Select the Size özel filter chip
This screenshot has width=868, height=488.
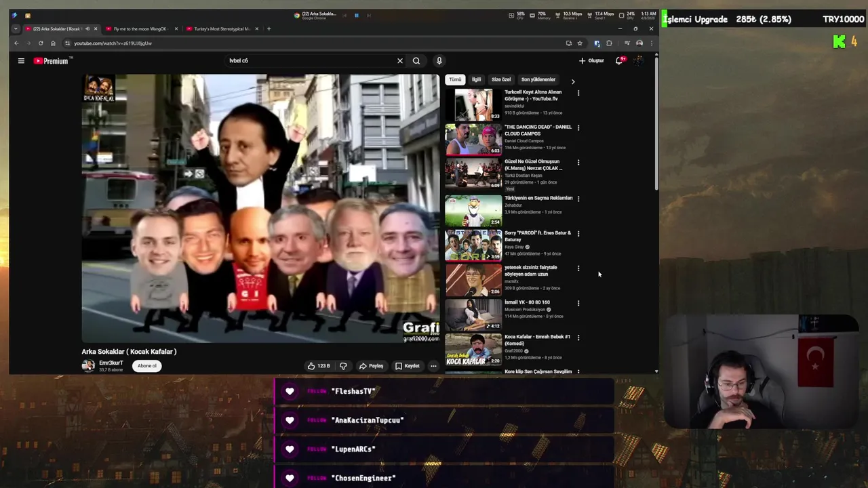click(x=501, y=79)
